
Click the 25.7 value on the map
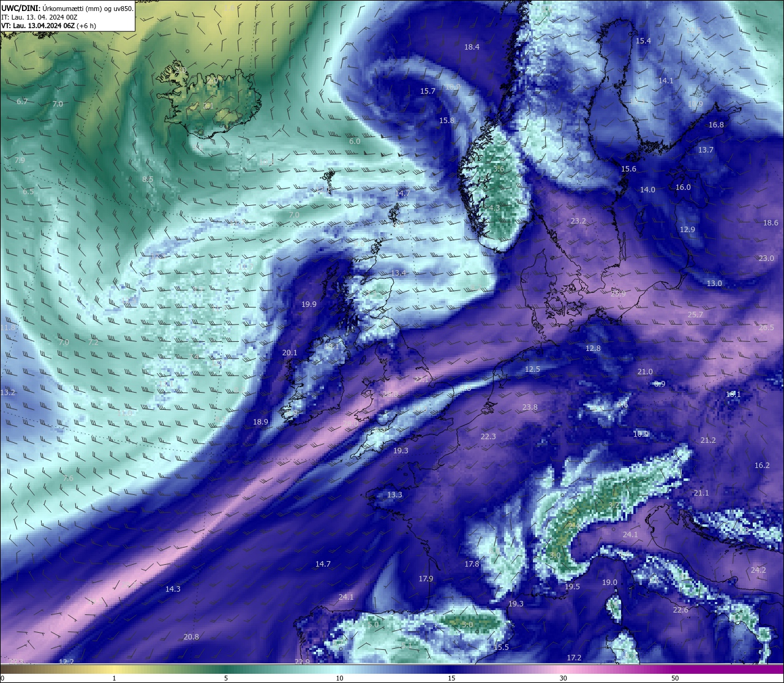pyautogui.click(x=695, y=315)
